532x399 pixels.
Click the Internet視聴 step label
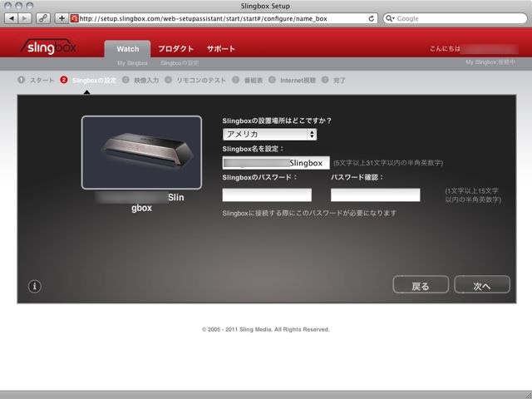coord(298,81)
